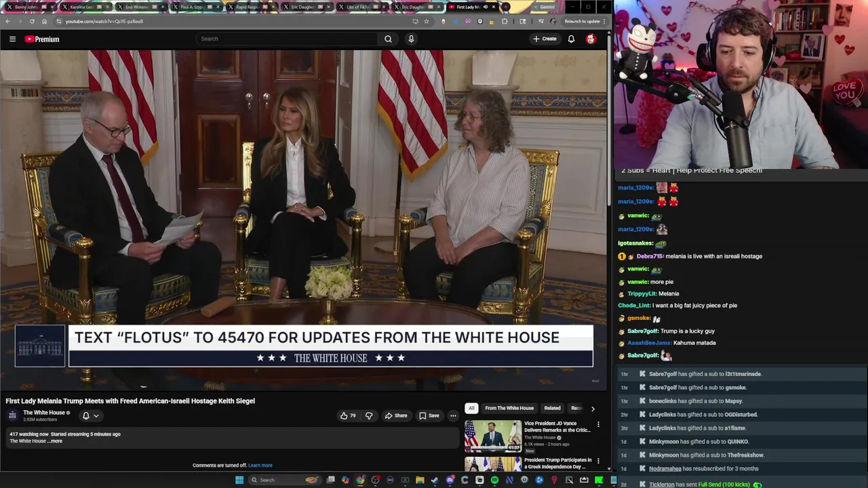Image resolution: width=868 pixels, height=488 pixels.
Task: Open Discord from the taskbar
Action: [450, 480]
